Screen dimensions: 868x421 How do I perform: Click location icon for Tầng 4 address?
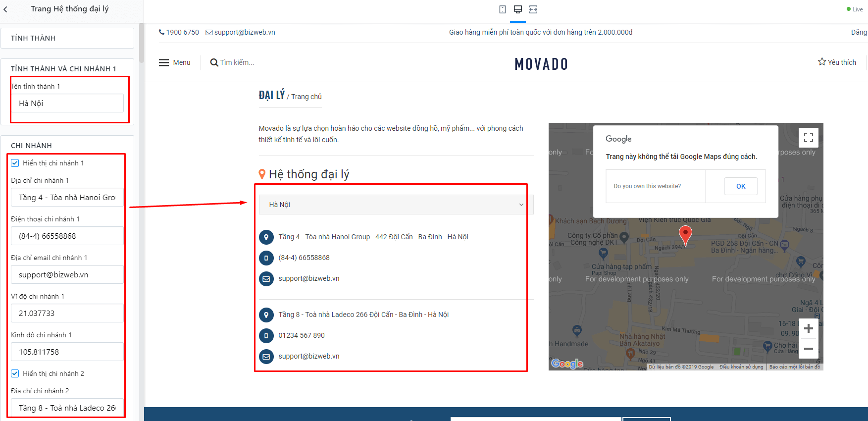[266, 237]
